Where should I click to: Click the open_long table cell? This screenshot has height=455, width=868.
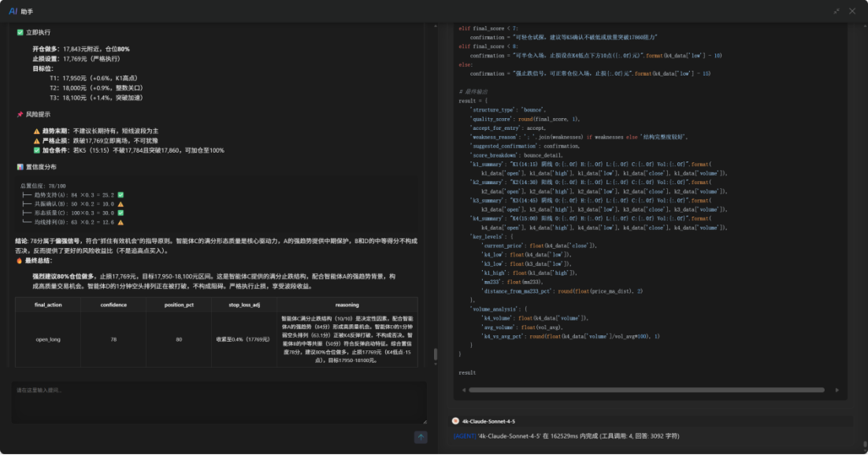(47, 339)
